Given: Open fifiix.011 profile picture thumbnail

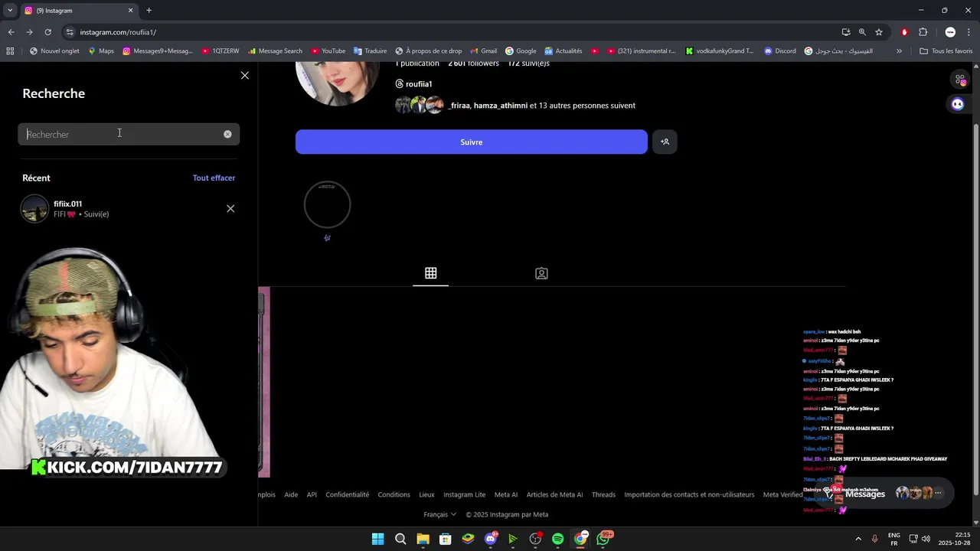Looking at the screenshot, I should (34, 208).
